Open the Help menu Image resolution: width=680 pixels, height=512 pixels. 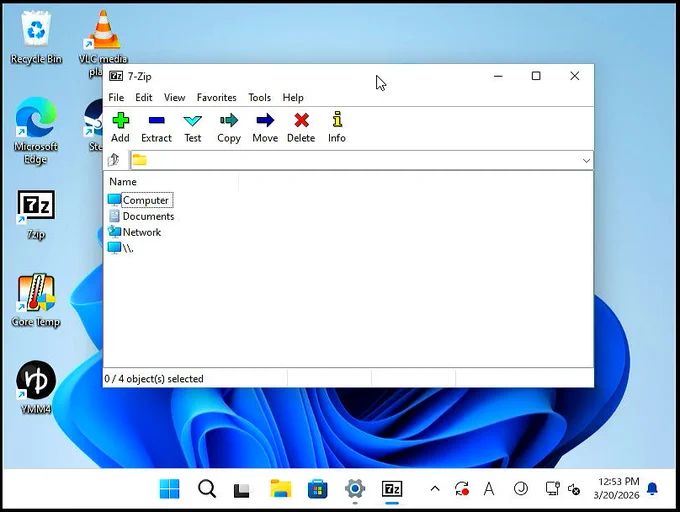293,98
